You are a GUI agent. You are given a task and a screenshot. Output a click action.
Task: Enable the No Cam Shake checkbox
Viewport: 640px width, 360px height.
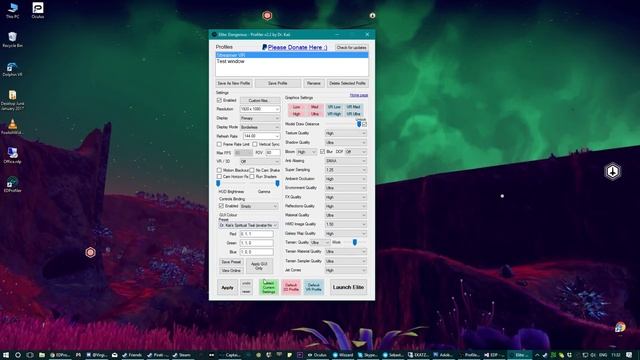coord(252,170)
